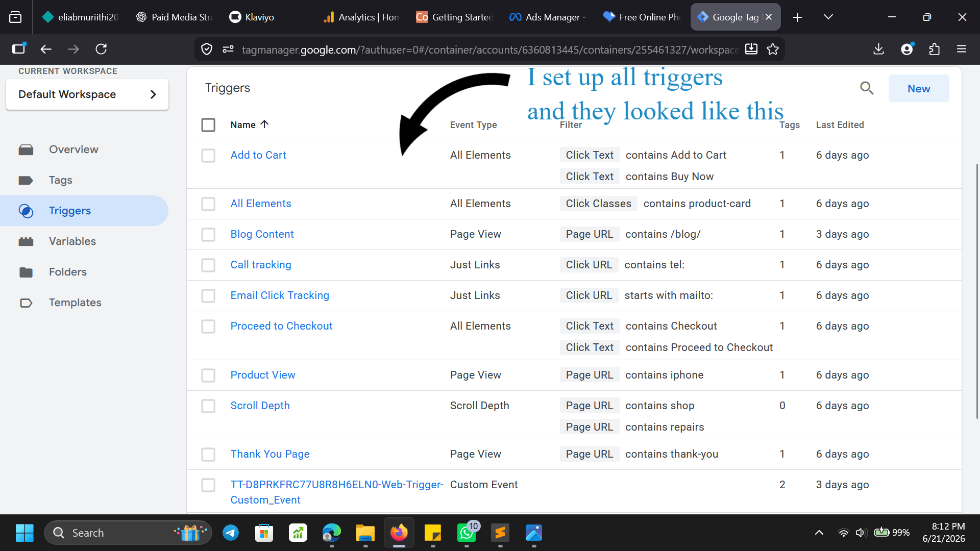Check the Email Click Tracking checkbox
The height and width of the screenshot is (551, 980).
208,296
